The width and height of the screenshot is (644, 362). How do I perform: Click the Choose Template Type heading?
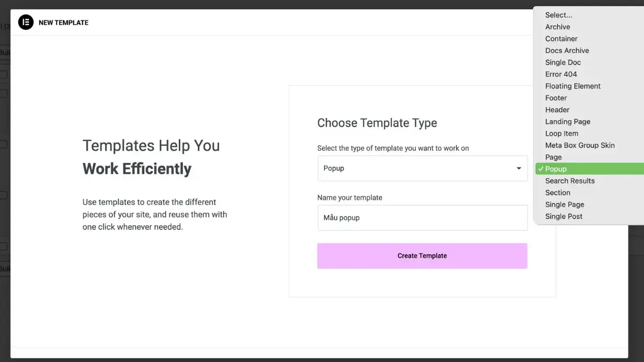coord(377,123)
